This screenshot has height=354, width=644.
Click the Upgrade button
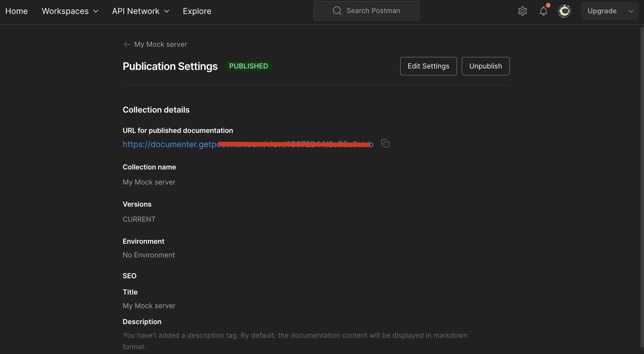pyautogui.click(x=602, y=11)
